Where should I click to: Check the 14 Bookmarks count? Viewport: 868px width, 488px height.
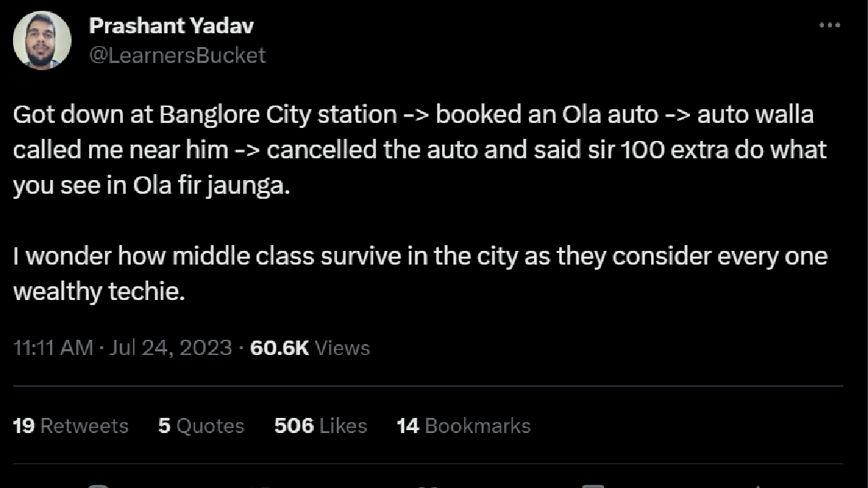click(463, 426)
